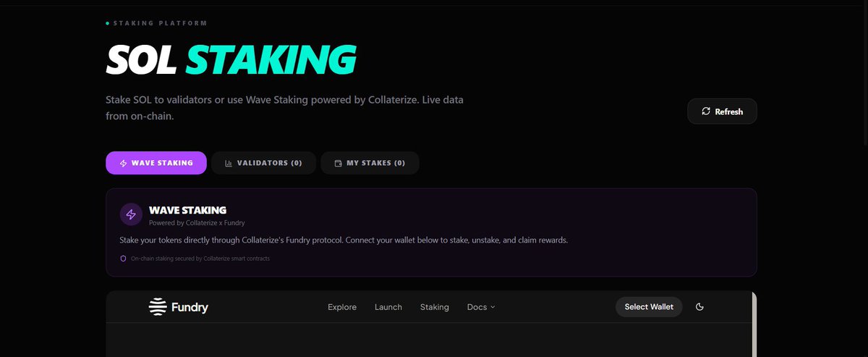Screen dimensions: 868x357
Task: Open the My Stakes (0) tab
Action: [370, 163]
